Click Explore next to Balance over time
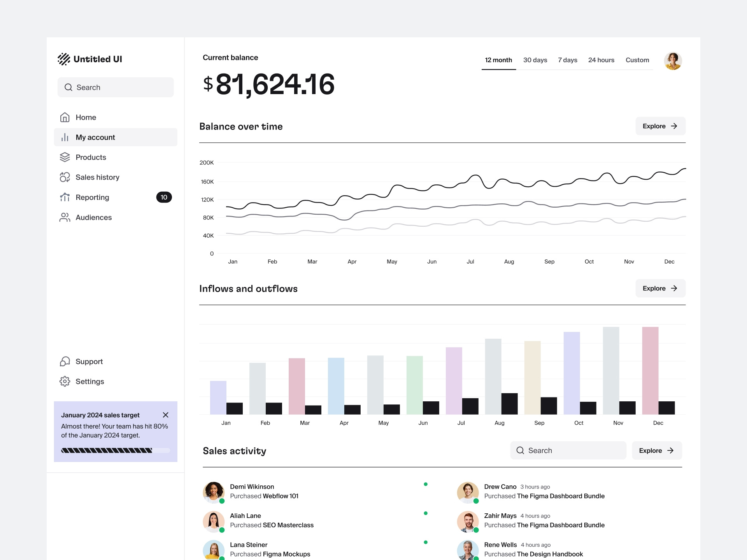This screenshot has width=747, height=560. pyautogui.click(x=660, y=126)
